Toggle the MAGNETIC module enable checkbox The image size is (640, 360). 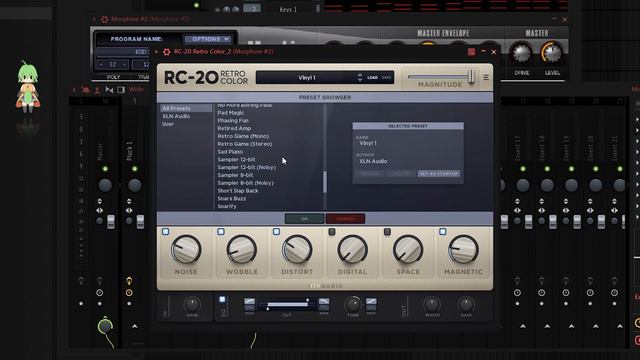(443, 231)
